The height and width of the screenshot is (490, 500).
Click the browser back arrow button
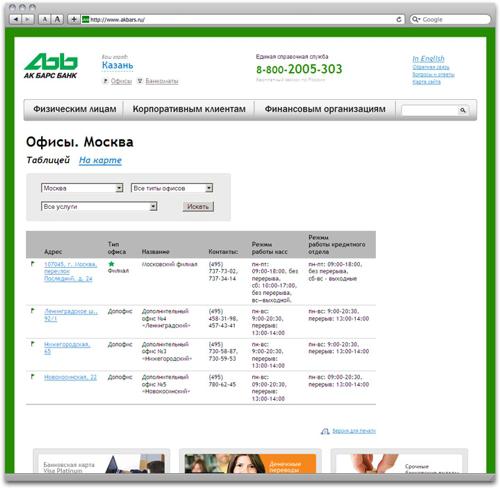15,19
